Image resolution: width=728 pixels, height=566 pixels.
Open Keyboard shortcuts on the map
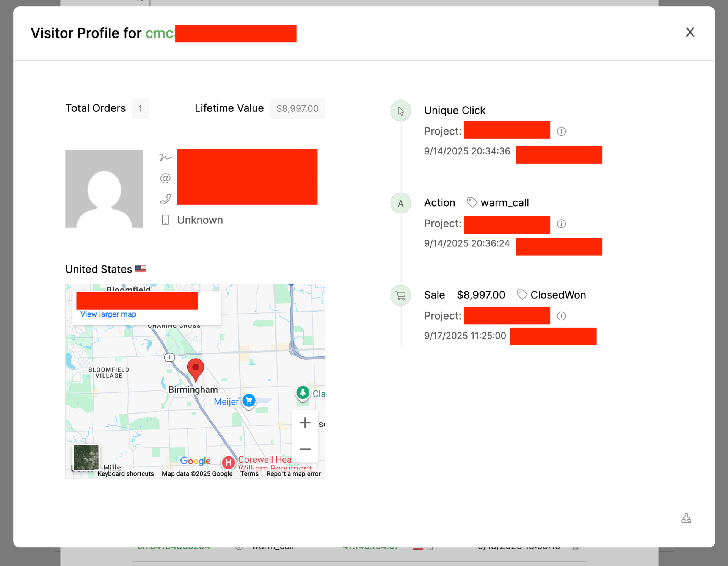tap(126, 474)
